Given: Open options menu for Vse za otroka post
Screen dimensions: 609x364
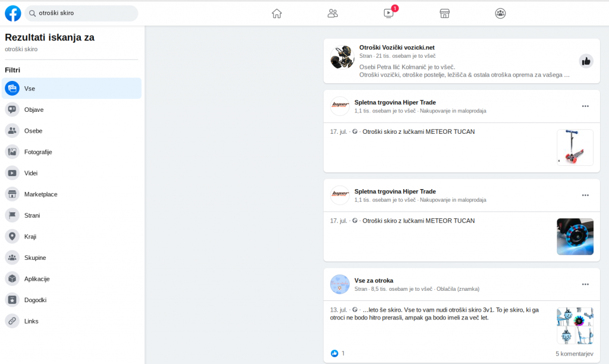Looking at the screenshot, I should [585, 284].
